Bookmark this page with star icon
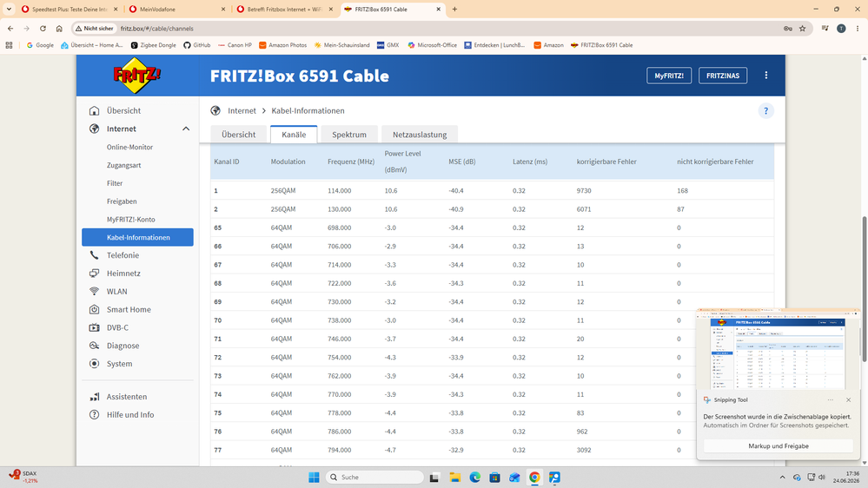 802,28
